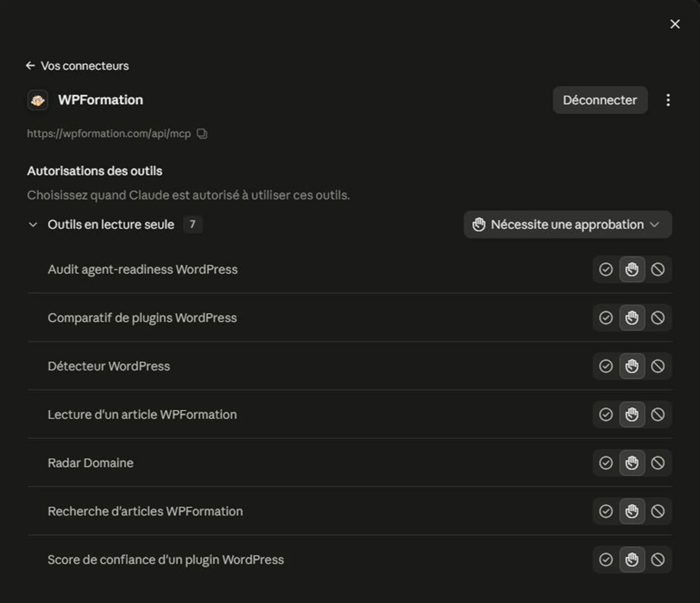The image size is (700, 603).
Task: Block the Audit agent-readiness WordPress tool
Action: coord(658,270)
